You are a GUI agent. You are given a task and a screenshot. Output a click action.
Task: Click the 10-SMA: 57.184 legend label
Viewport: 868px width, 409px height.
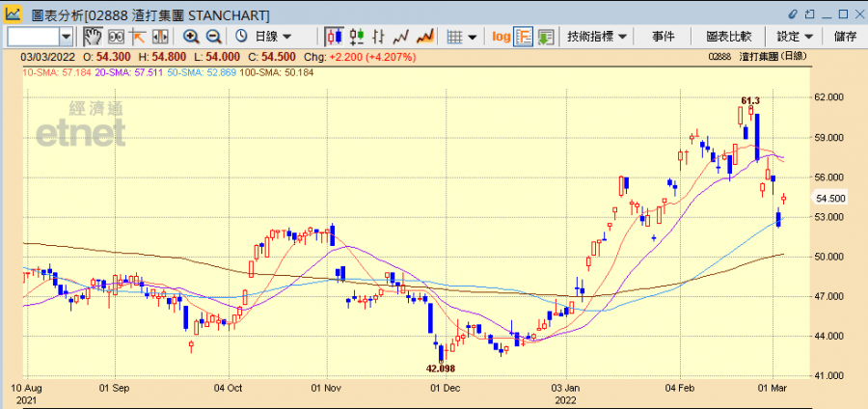tap(56, 72)
